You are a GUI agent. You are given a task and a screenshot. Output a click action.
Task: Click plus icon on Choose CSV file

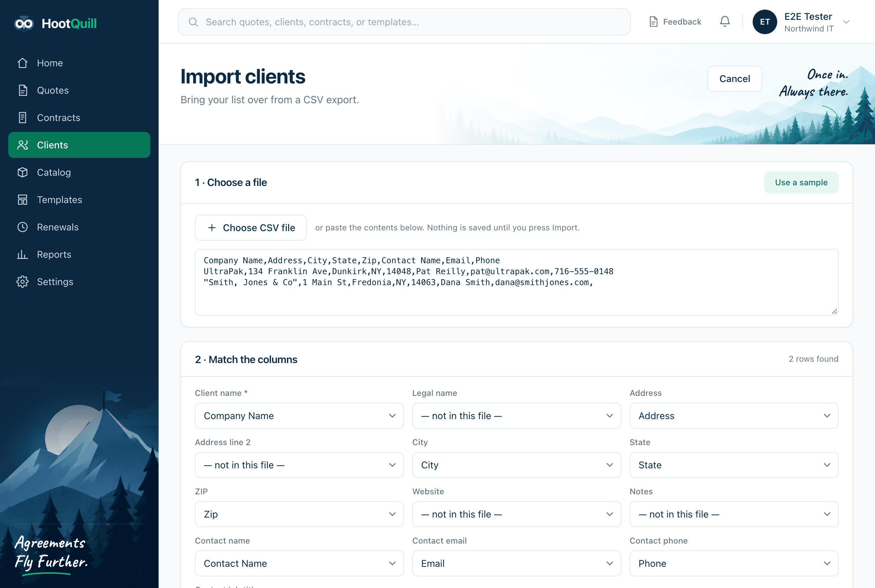[x=212, y=228]
